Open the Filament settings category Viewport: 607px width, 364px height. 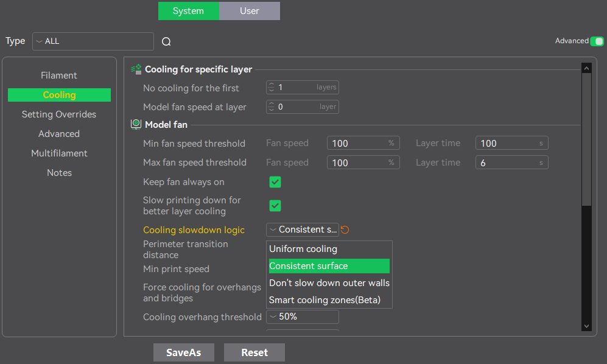pyautogui.click(x=59, y=75)
